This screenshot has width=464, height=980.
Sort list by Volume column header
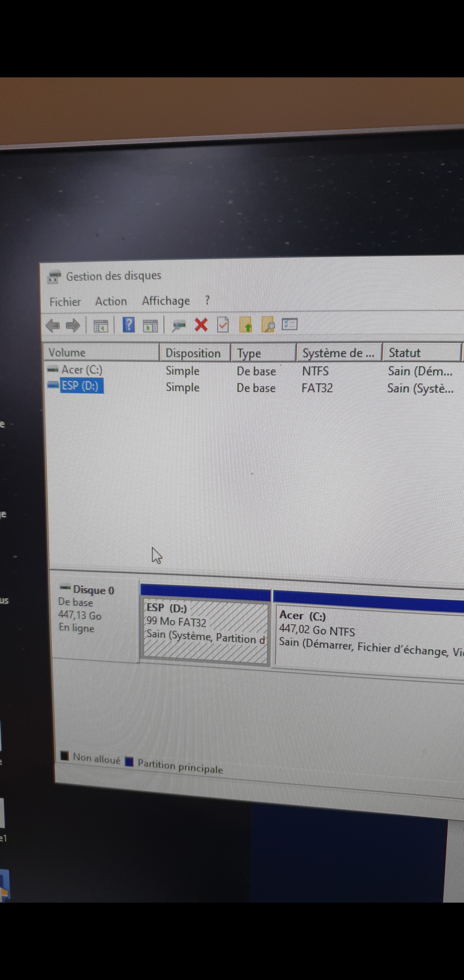[x=67, y=352]
